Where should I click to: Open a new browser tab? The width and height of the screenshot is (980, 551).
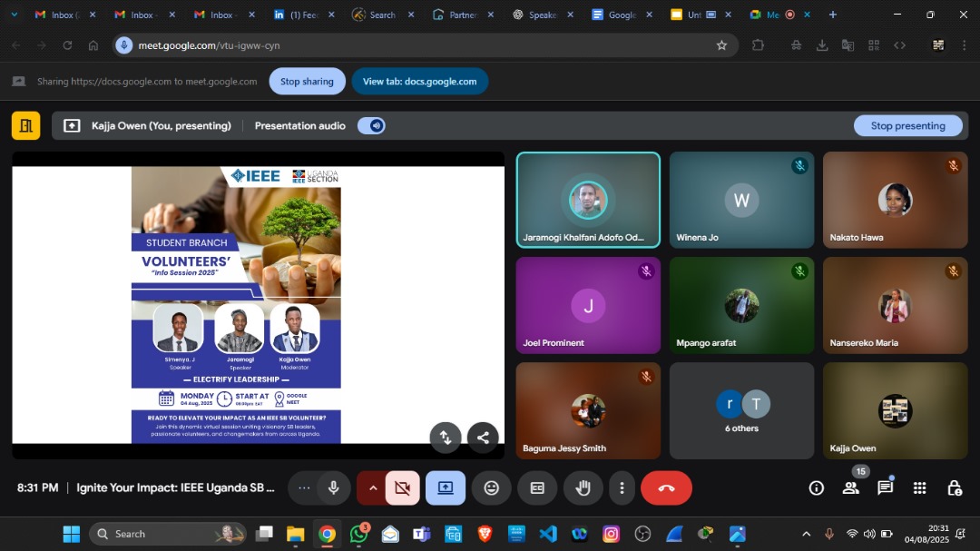832,15
